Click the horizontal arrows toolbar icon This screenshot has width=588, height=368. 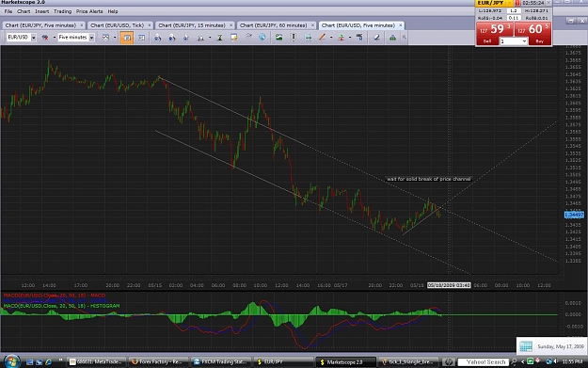pos(308,38)
